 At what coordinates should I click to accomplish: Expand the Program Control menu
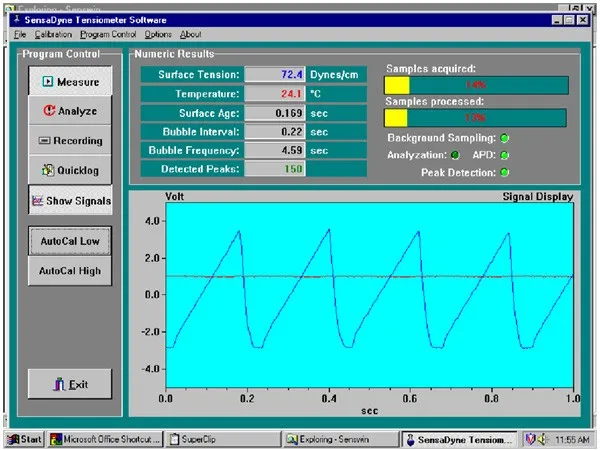[108, 35]
